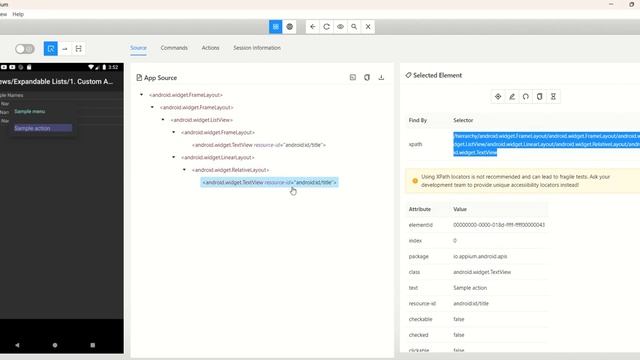Click the text value Sample action
This screenshot has height=360, width=640.
[x=470, y=288]
